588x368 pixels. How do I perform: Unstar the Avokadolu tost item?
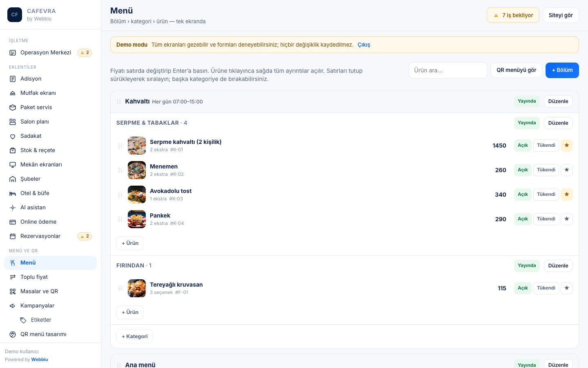(x=567, y=195)
